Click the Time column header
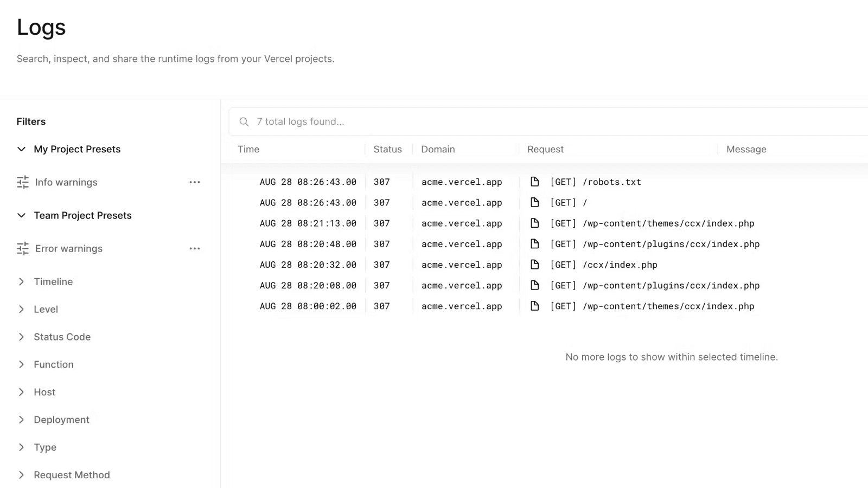Viewport: 868px width, 488px height. pyautogui.click(x=248, y=149)
